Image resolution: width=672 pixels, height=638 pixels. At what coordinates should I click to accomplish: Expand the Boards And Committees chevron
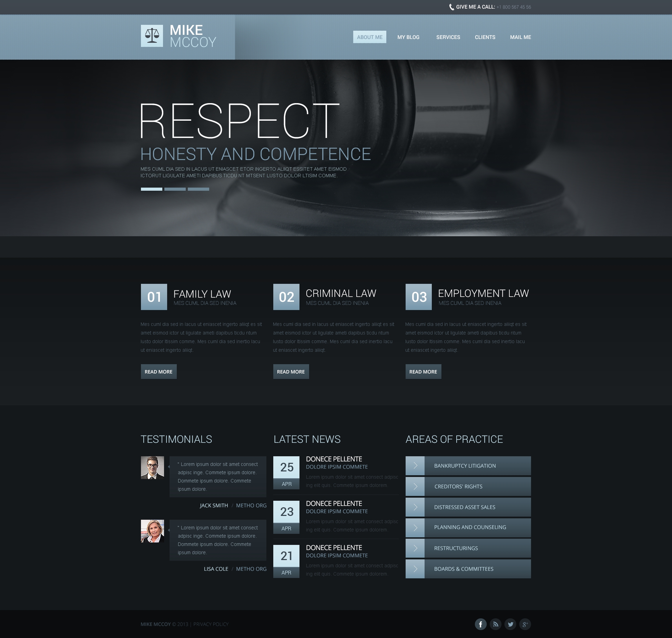pos(416,568)
